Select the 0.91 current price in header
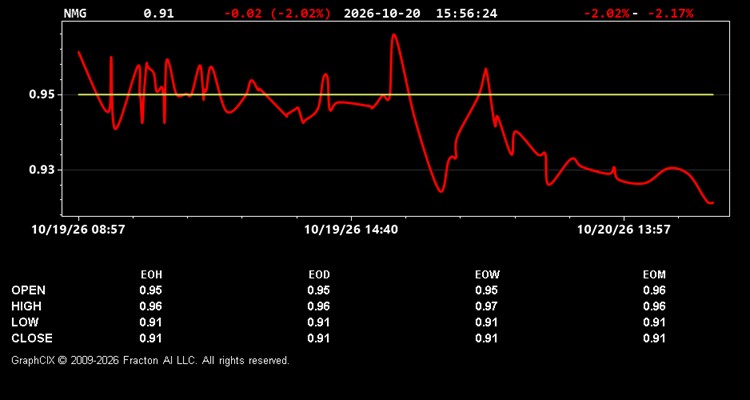Image resolution: width=750 pixels, height=400 pixels. click(159, 13)
